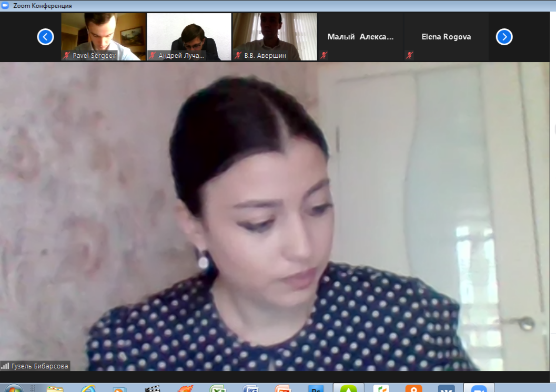Click the Pavel Sergeev name label

(94, 56)
